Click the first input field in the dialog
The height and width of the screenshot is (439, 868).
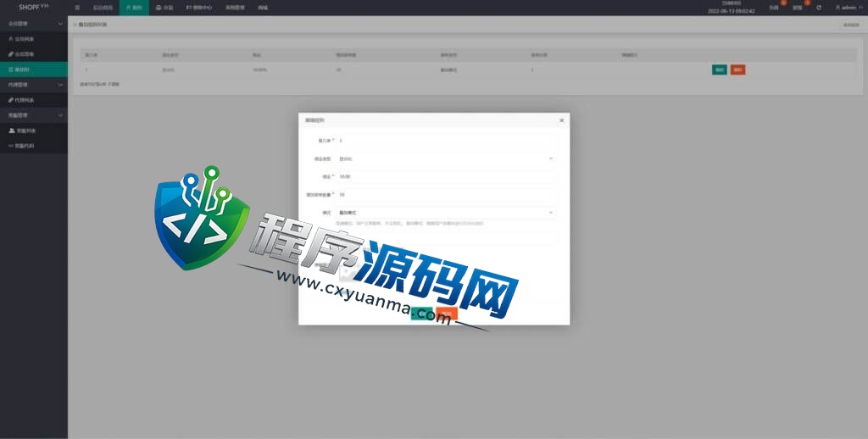click(x=446, y=141)
